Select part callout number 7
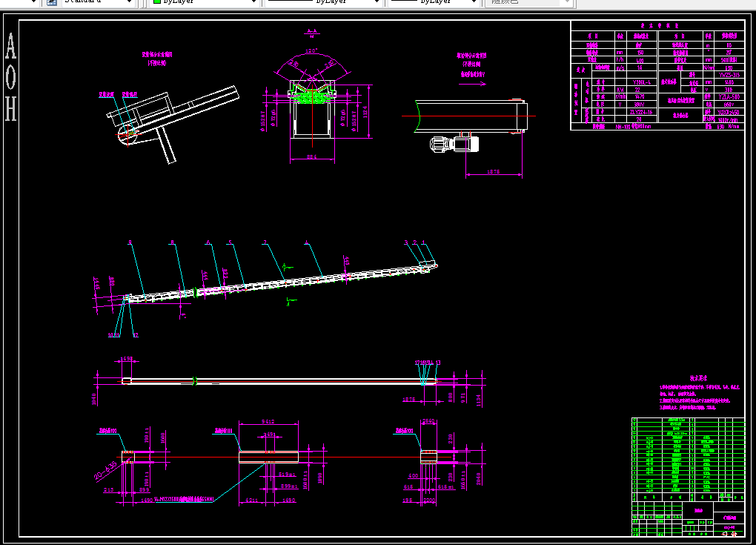The image size is (756, 545). 265,242
